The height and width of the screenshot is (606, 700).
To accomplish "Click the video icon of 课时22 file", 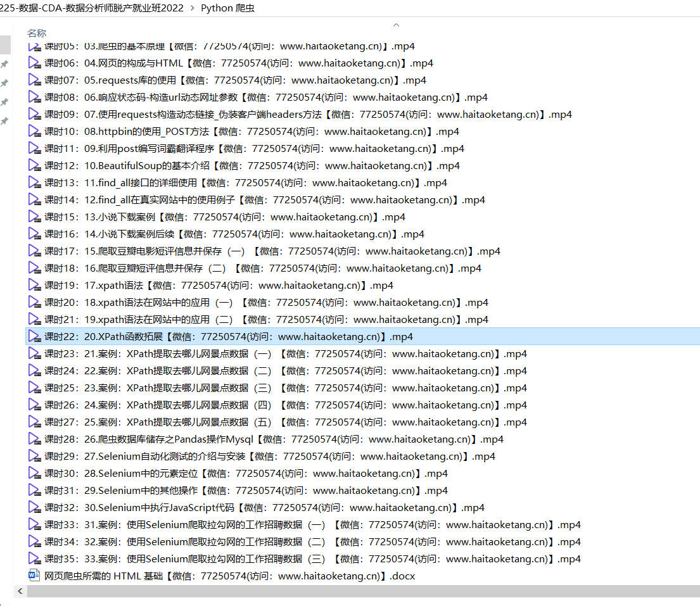I will [x=34, y=336].
